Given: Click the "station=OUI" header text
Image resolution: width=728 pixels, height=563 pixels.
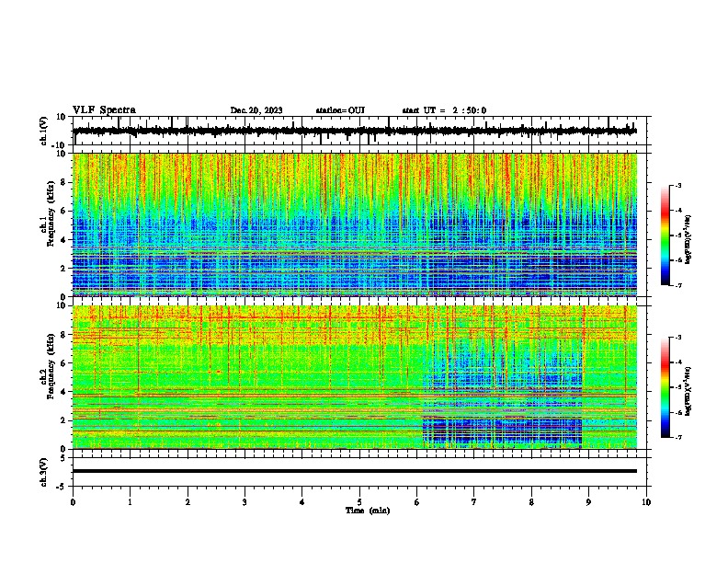Looking at the screenshot, I should [340, 110].
